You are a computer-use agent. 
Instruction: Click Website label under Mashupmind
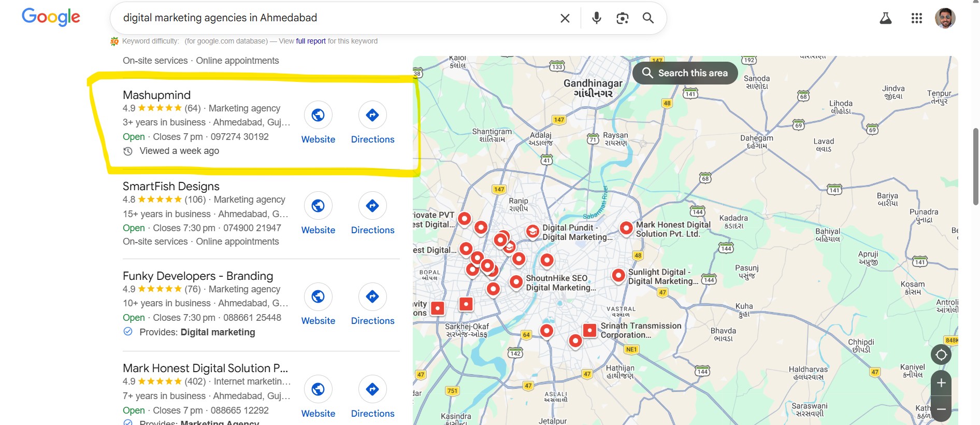[x=318, y=139]
